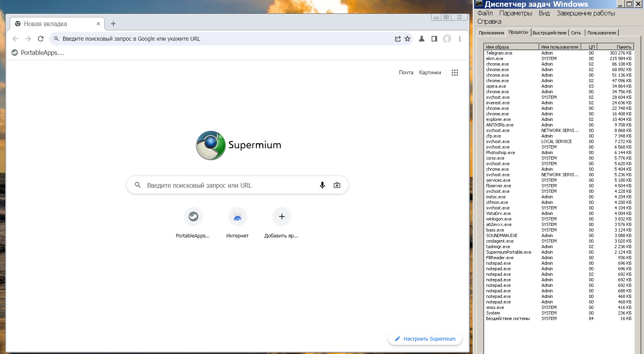Select csrss.exe process row
The height and width of the screenshot is (354, 644).
[x=559, y=158]
